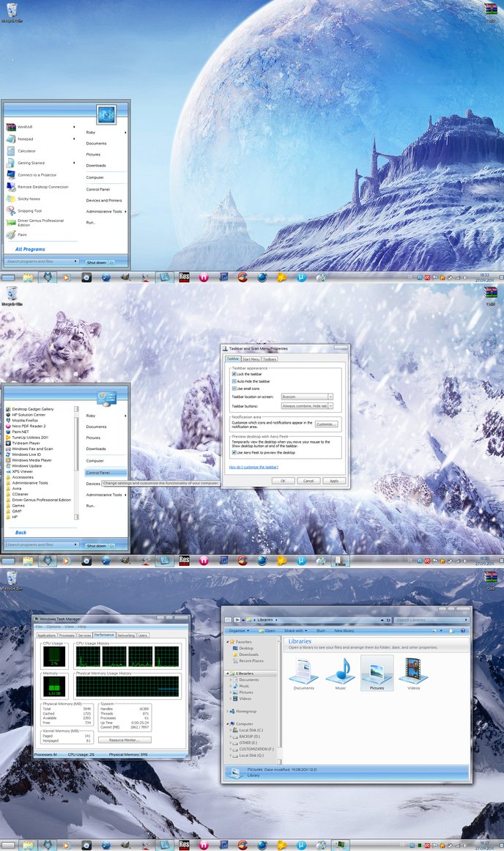504x851 pixels.
Task: Enable Auto-hide the taskbar
Action: [234, 381]
